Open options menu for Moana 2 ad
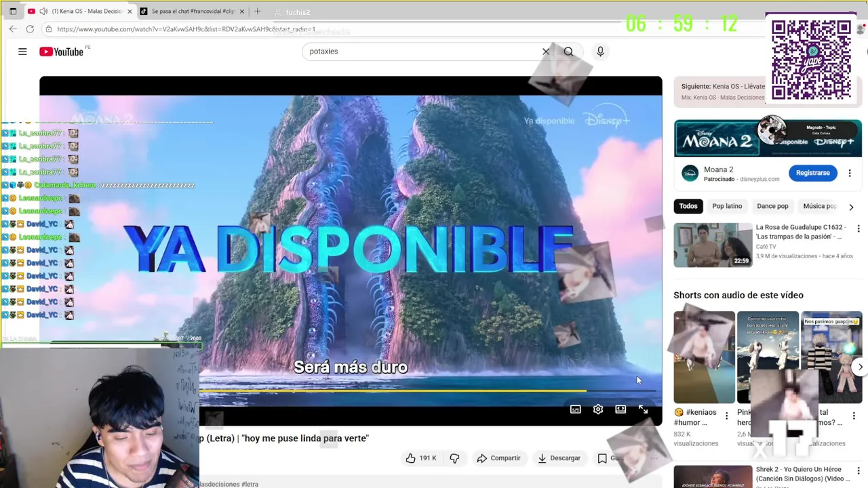868x488 pixels. 849,173
